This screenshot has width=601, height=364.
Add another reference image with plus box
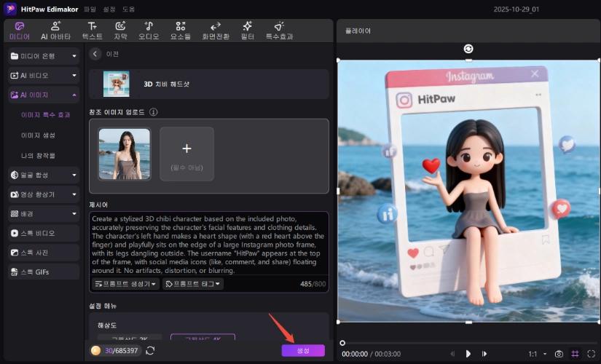point(186,154)
